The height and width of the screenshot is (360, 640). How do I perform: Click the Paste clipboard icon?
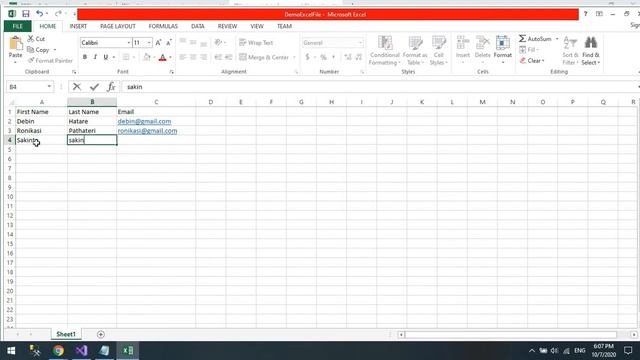[x=16, y=44]
